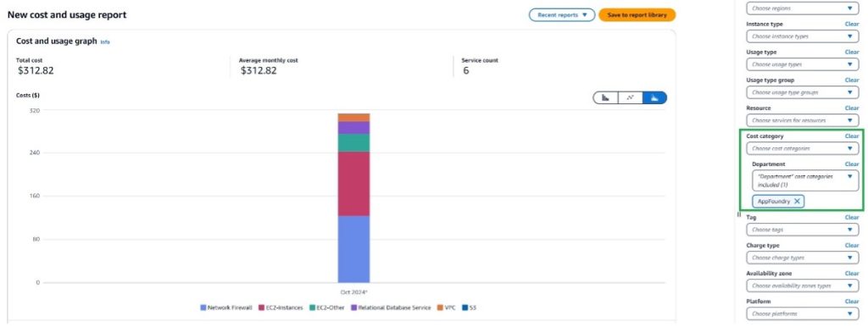Screen dimensions: 868x327
Task: Open the Choose platforms dropdown
Action: click(x=802, y=313)
